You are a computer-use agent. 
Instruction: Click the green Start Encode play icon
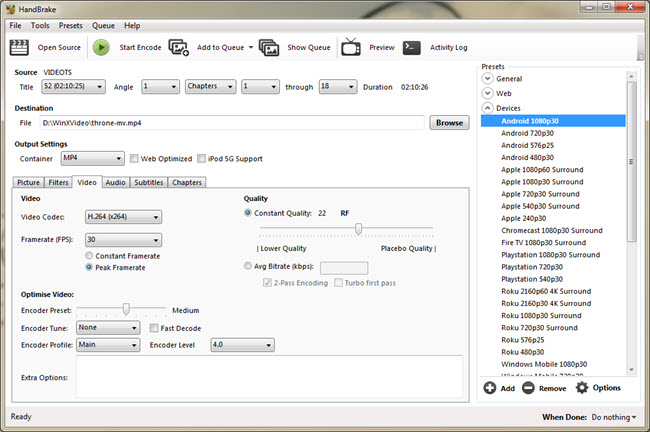101,47
